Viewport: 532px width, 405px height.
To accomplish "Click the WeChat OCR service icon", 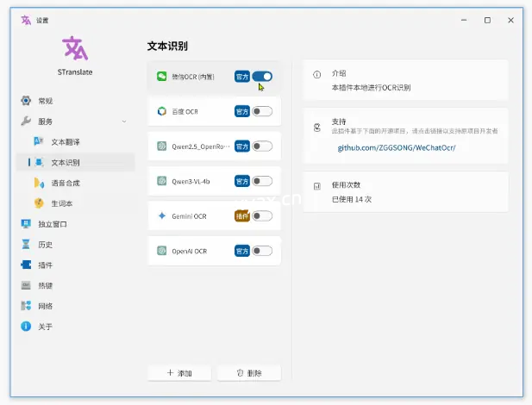I will 161,77.
